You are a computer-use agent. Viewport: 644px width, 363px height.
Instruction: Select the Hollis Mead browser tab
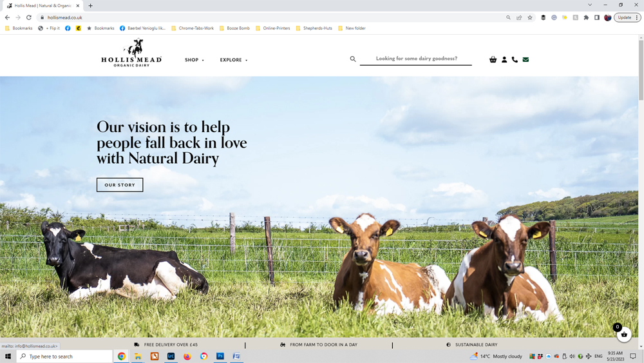pyautogui.click(x=43, y=6)
